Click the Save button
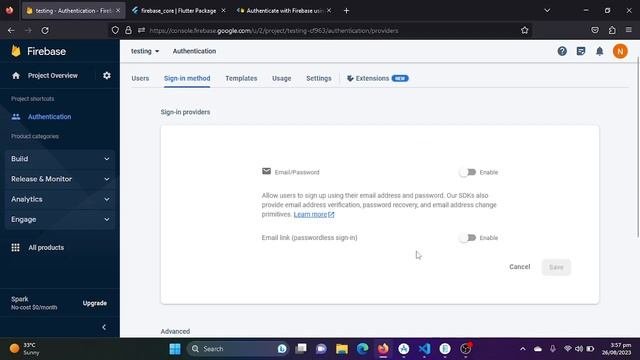Image resolution: width=640 pixels, height=360 pixels. click(x=556, y=267)
